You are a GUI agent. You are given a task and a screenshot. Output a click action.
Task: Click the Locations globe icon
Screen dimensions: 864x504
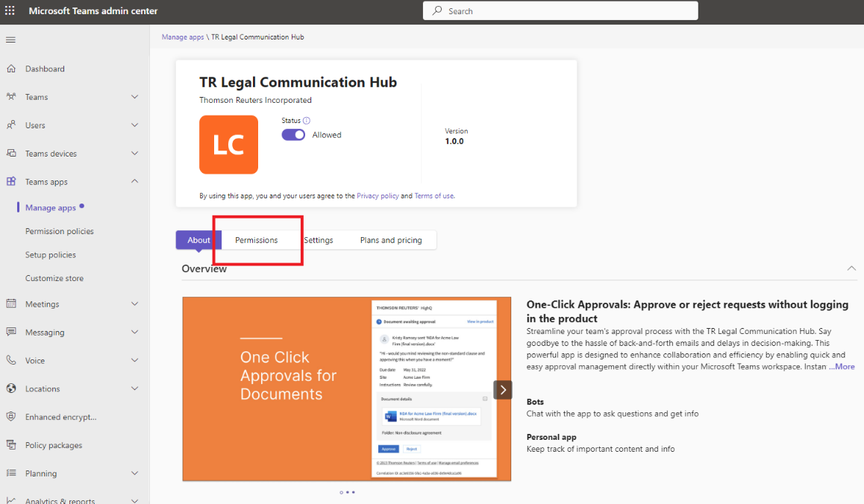(x=11, y=388)
